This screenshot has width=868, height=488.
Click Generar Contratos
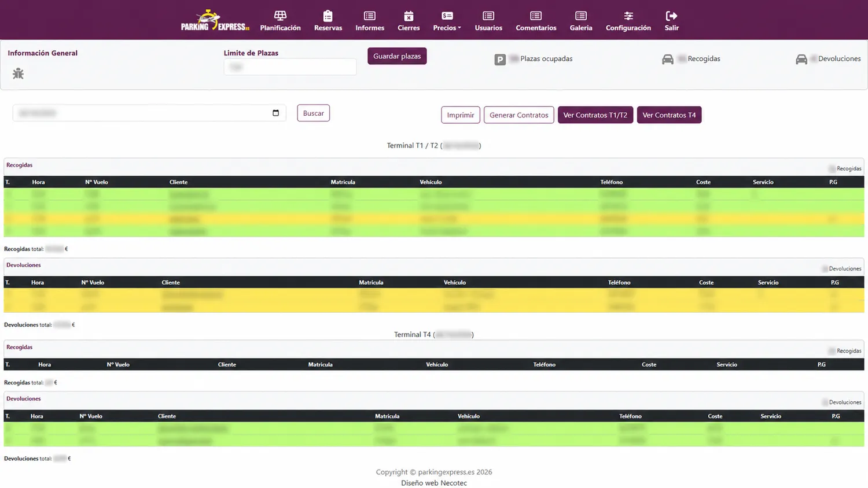coord(518,115)
